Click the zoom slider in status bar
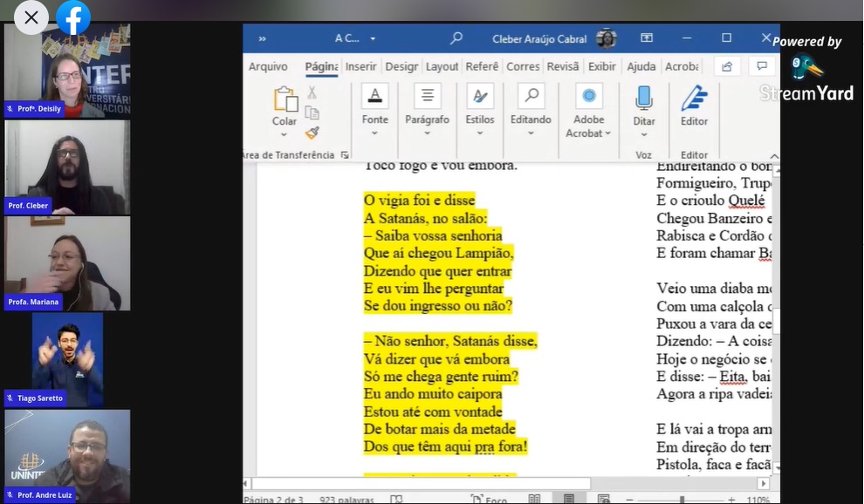 click(x=681, y=500)
